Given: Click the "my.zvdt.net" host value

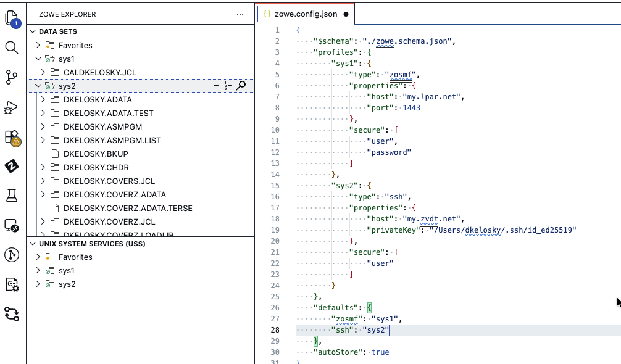Looking at the screenshot, I should tap(431, 219).
